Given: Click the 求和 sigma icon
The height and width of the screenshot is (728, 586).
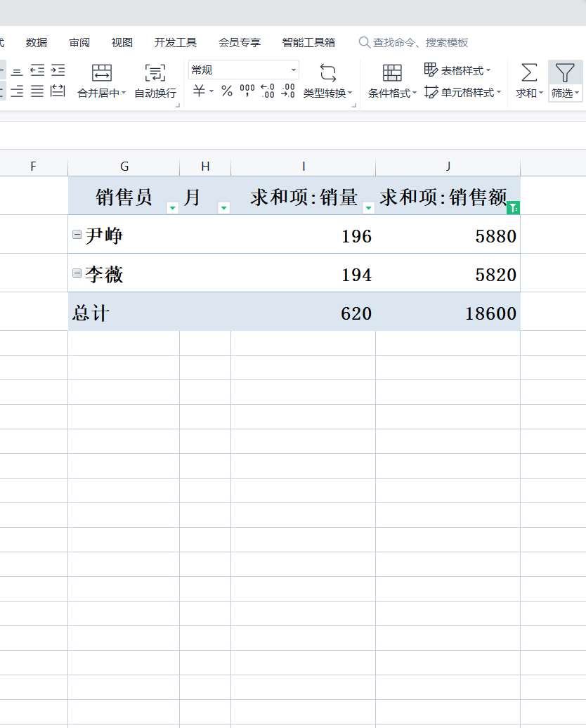Looking at the screenshot, I should pyautogui.click(x=529, y=73).
